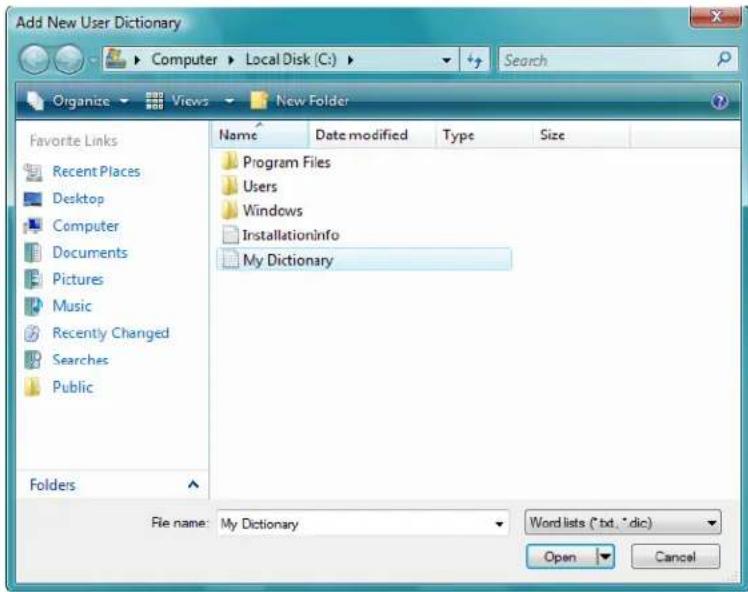Screen dimensions: 748x592
Task: Click the Open button
Action: (560, 557)
